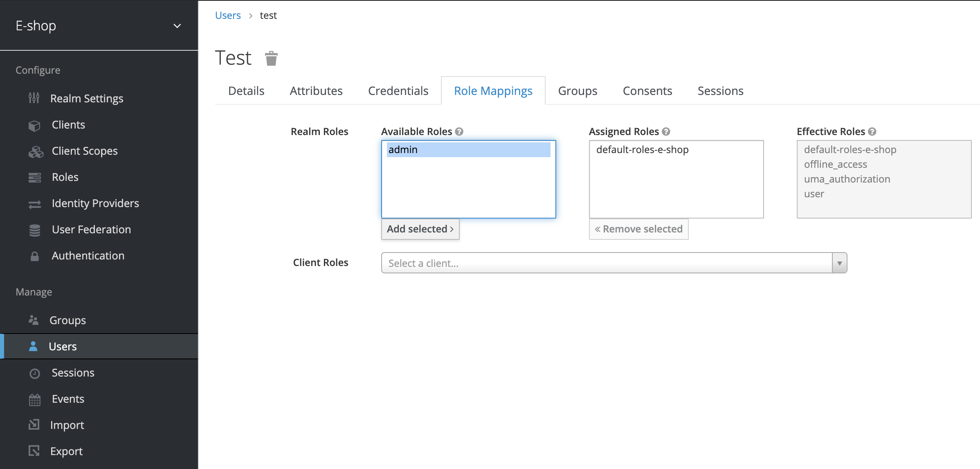980x469 pixels.
Task: Click the Events calendar icon
Action: coord(34,399)
